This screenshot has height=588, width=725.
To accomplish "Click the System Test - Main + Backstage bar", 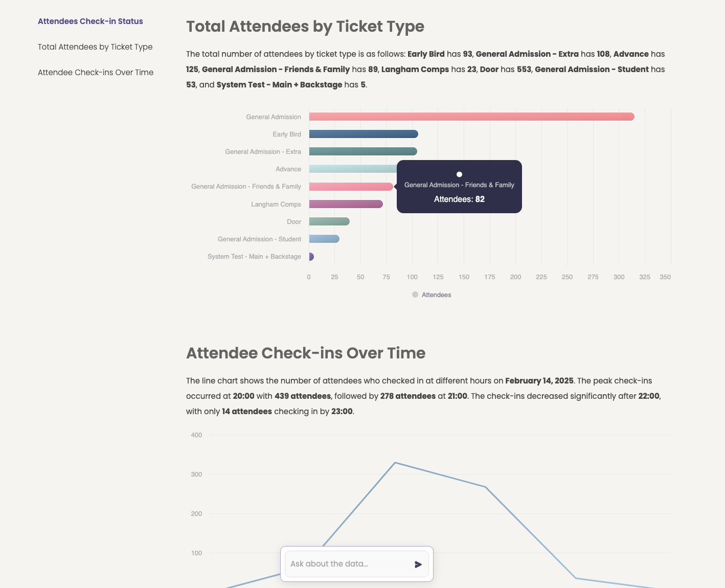I will pos(310,256).
